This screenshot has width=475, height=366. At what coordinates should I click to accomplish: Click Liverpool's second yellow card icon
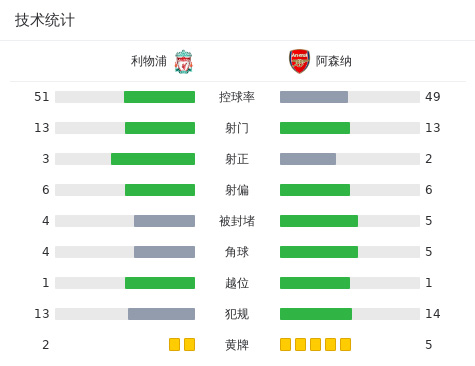189,345
